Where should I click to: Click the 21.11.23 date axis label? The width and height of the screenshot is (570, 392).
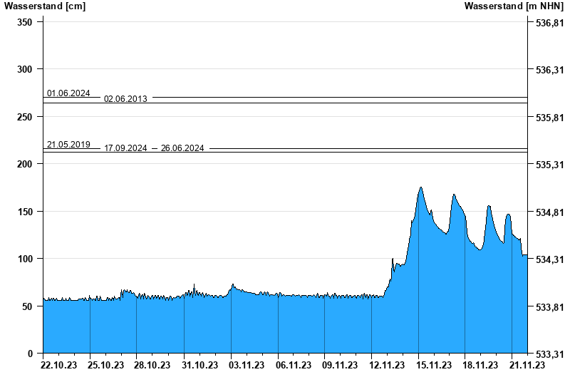pyautogui.click(x=527, y=365)
